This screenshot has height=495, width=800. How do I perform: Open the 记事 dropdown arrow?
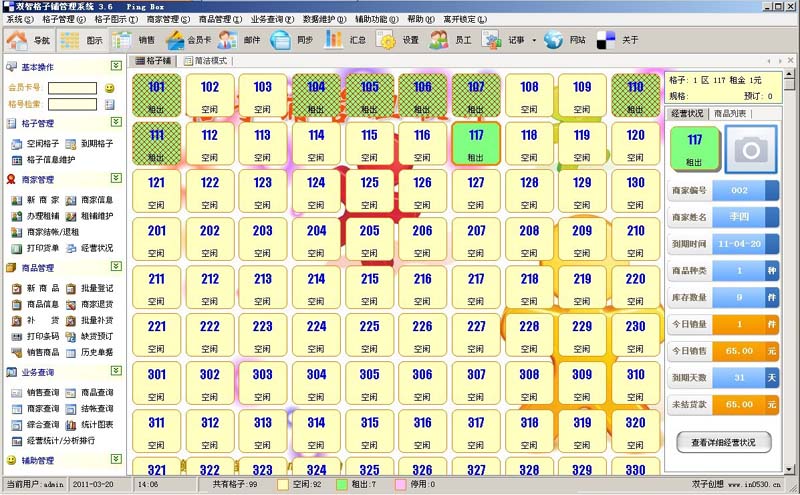point(534,40)
